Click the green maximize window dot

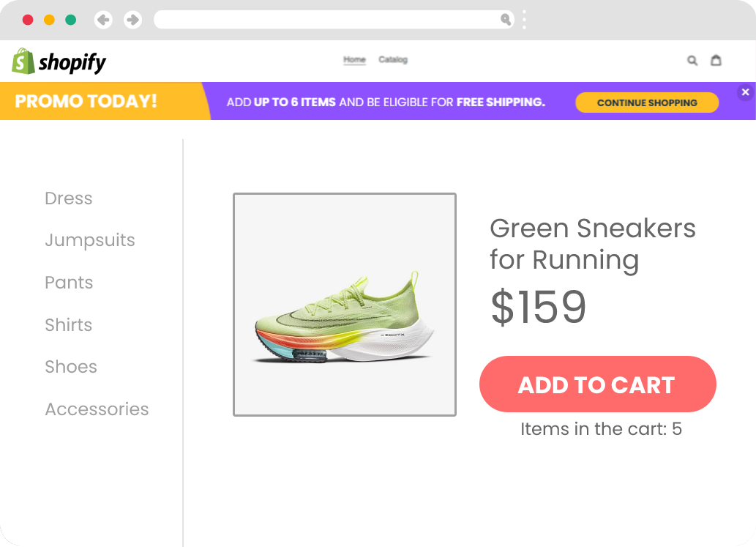coord(70,20)
